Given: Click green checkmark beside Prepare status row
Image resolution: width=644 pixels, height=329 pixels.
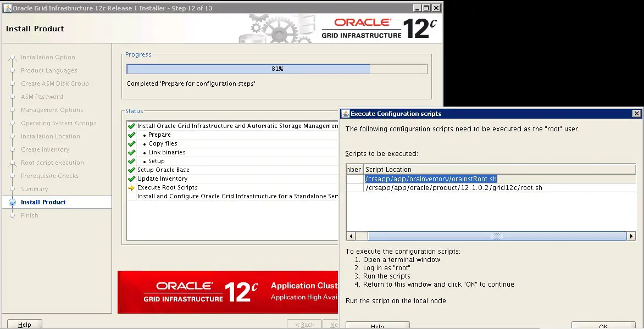Looking at the screenshot, I should coord(131,135).
